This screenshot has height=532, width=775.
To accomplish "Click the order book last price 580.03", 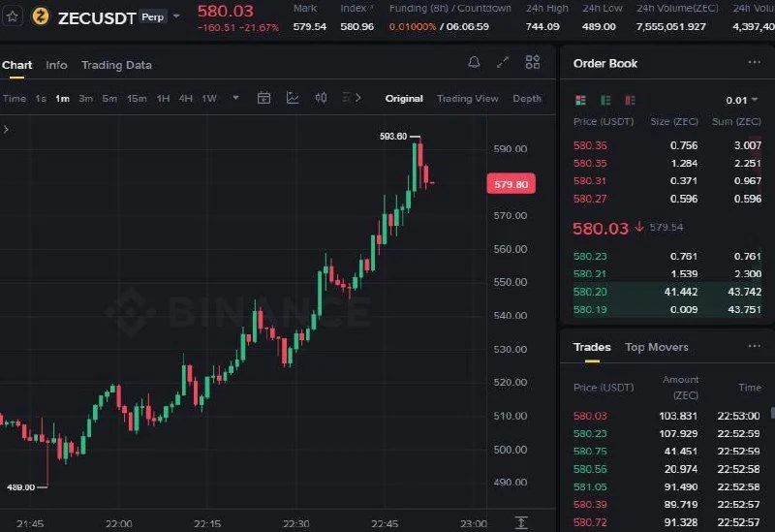I will [x=601, y=229].
